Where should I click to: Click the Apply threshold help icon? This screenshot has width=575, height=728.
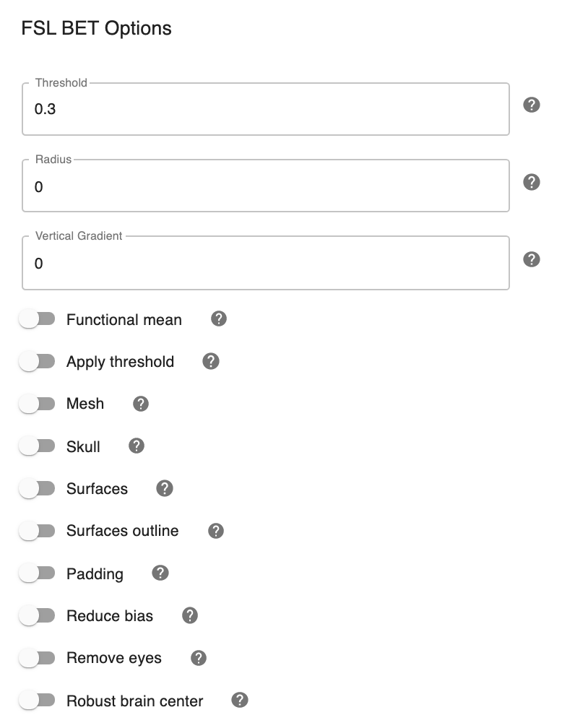[211, 361]
